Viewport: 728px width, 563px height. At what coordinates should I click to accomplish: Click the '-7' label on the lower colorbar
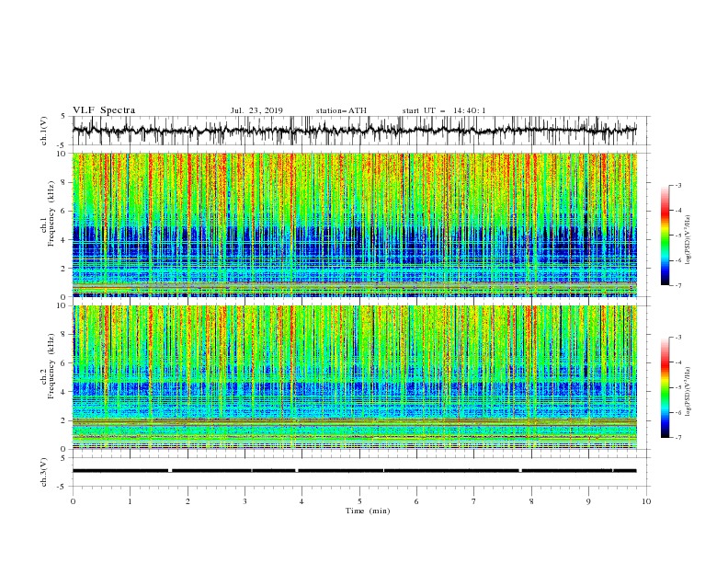pos(678,438)
